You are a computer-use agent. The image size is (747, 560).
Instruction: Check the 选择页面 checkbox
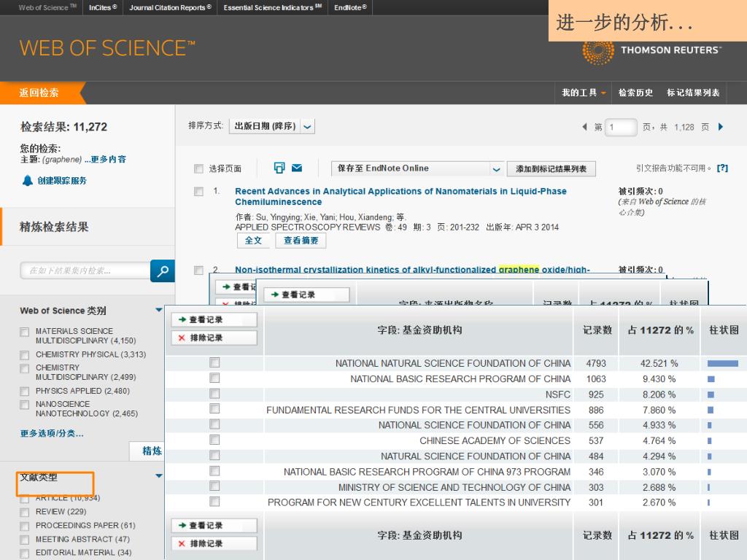click(x=198, y=168)
